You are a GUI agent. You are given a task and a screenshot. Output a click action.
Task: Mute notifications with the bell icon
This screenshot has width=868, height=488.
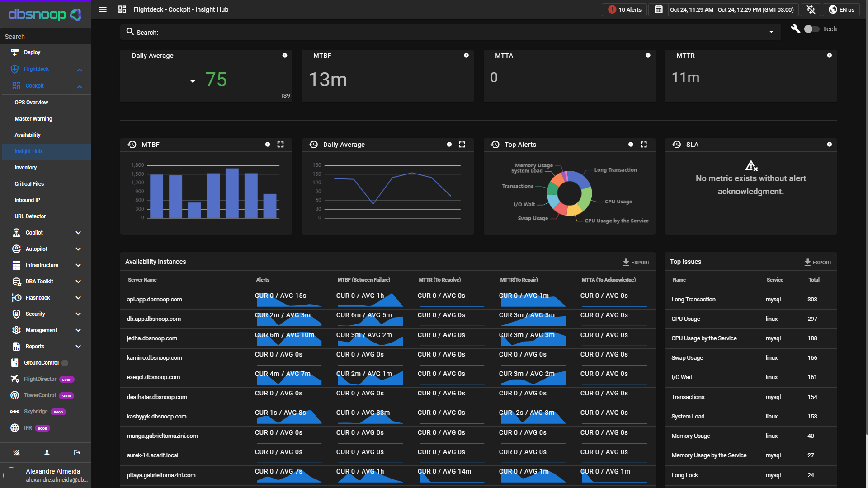(x=811, y=9)
